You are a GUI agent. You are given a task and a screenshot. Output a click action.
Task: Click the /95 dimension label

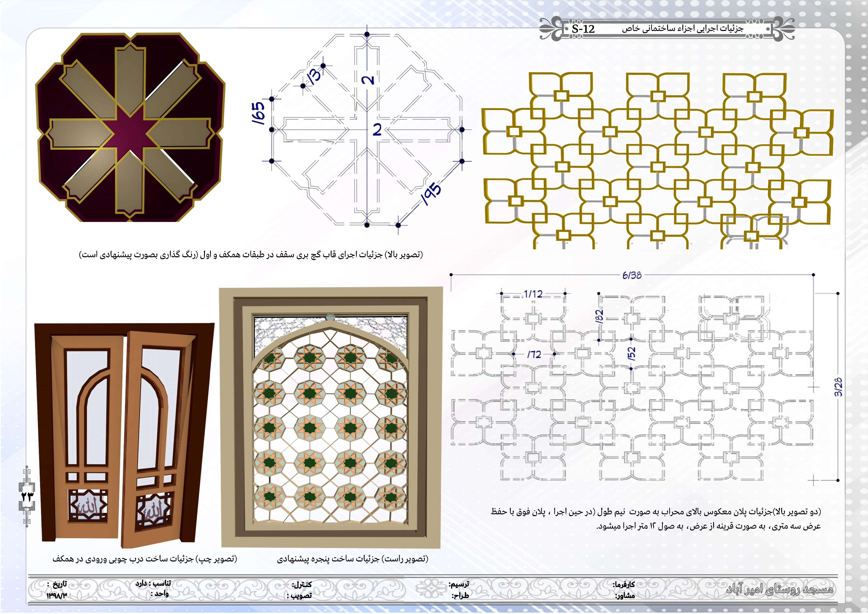431,194
